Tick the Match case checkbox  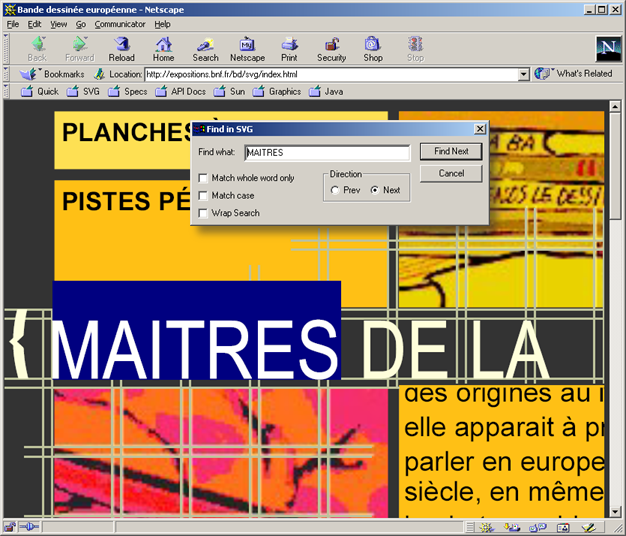tap(204, 195)
